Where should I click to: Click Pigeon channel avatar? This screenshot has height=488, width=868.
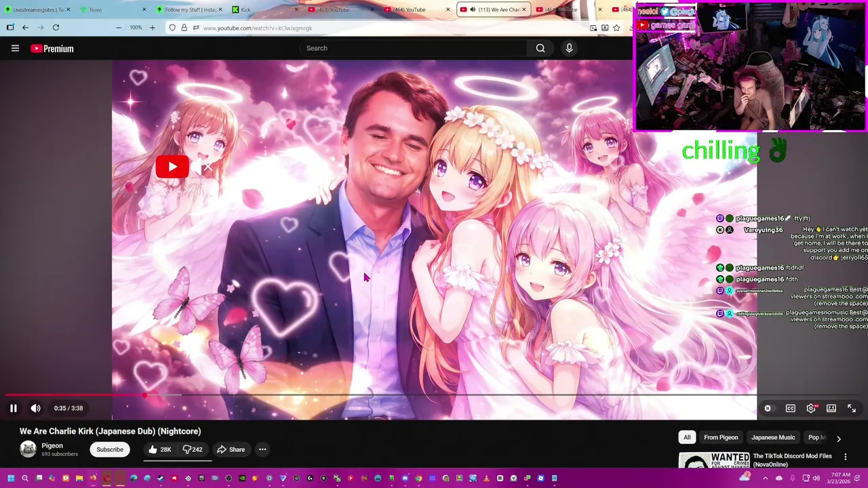28,449
